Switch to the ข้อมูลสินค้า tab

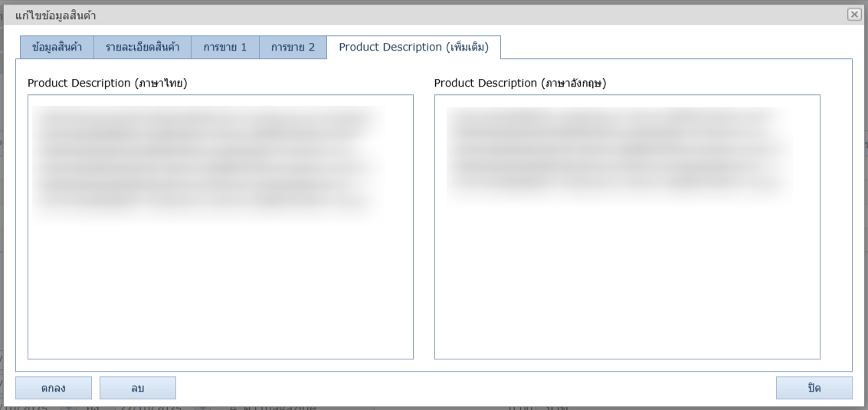pos(57,48)
